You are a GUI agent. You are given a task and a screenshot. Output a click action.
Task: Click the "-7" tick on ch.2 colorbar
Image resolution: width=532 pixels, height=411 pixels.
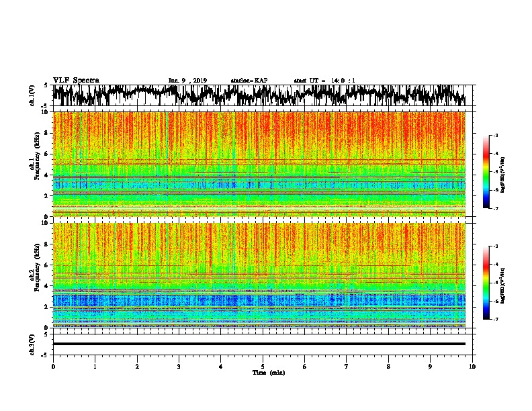tap(495, 319)
